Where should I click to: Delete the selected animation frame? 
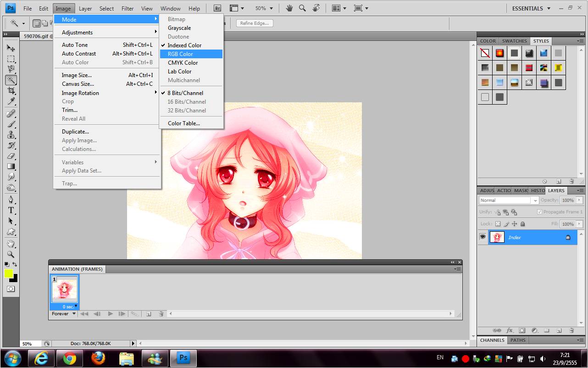161,314
